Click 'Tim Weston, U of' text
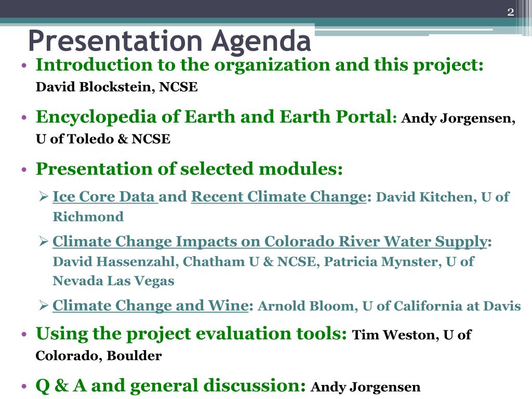 [x=411, y=335]
